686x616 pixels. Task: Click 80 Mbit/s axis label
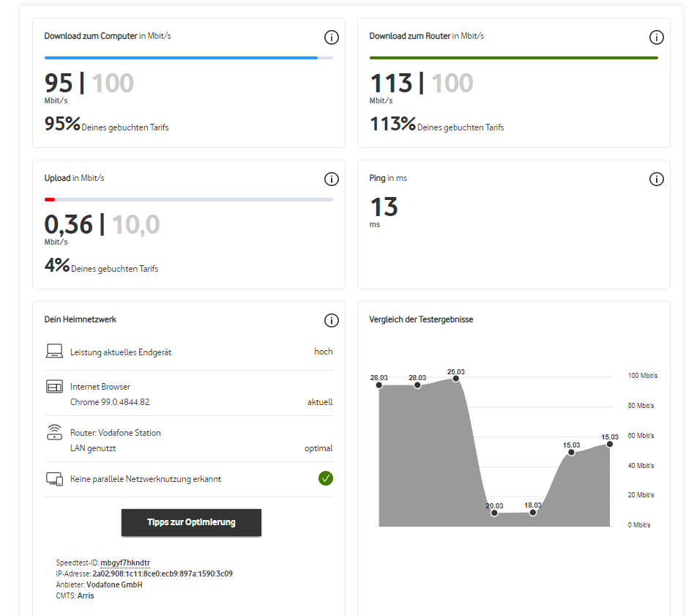click(641, 406)
